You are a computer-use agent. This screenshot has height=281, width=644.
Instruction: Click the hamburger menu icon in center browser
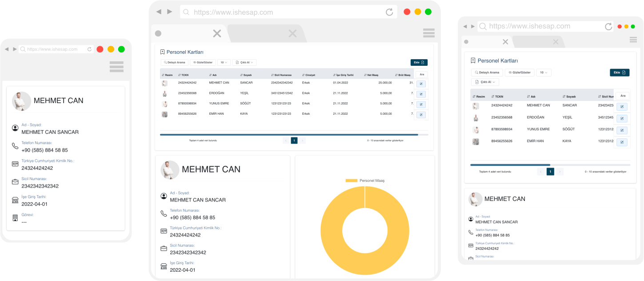(x=428, y=33)
